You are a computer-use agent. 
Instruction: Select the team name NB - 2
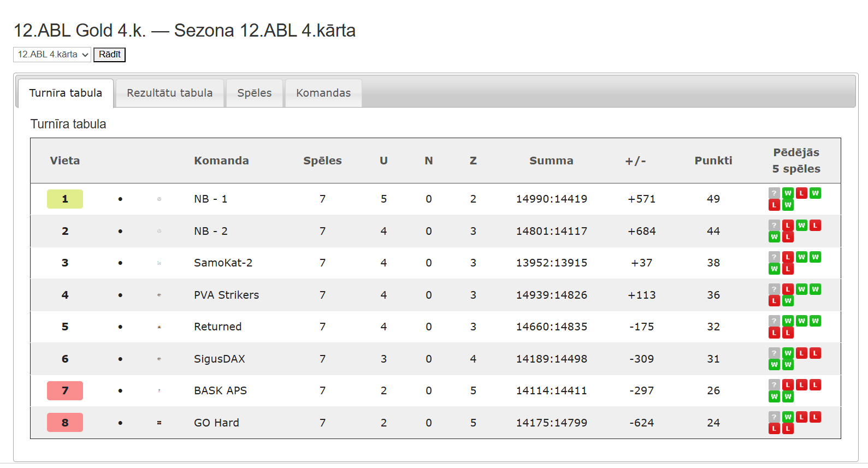tap(210, 231)
